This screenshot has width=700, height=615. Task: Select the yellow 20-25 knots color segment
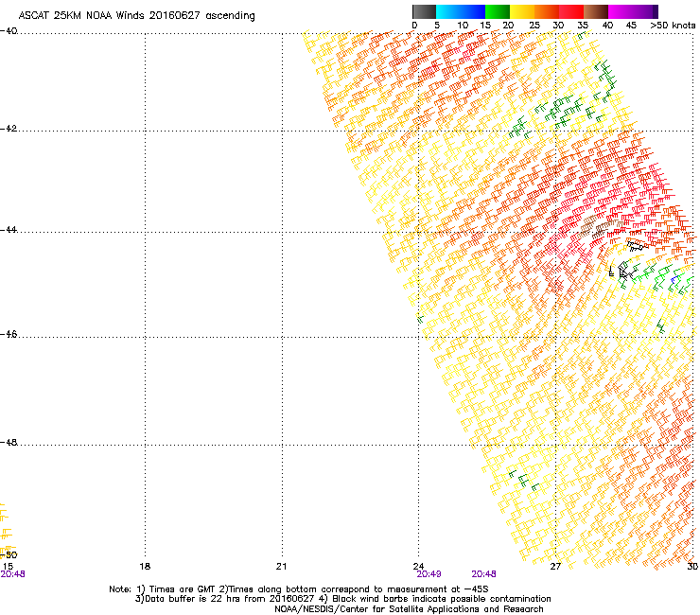tap(522, 11)
